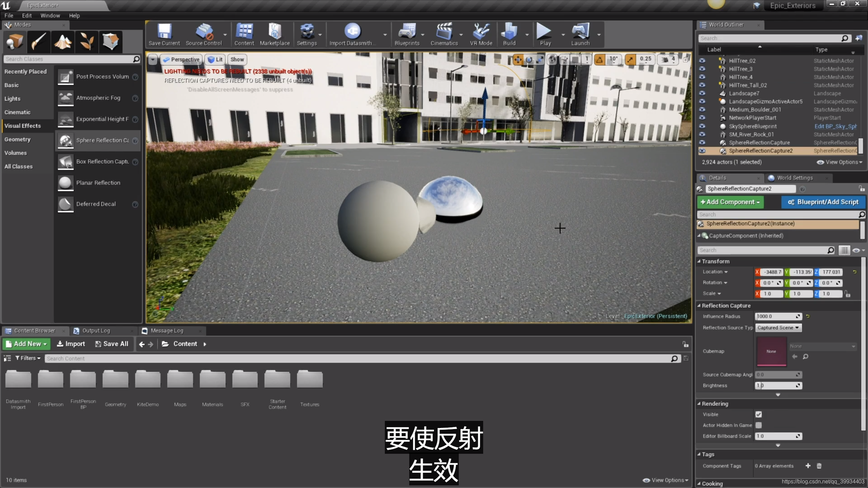This screenshot has width=868, height=488.
Task: Open Location type dropdown arrow
Action: tap(726, 272)
